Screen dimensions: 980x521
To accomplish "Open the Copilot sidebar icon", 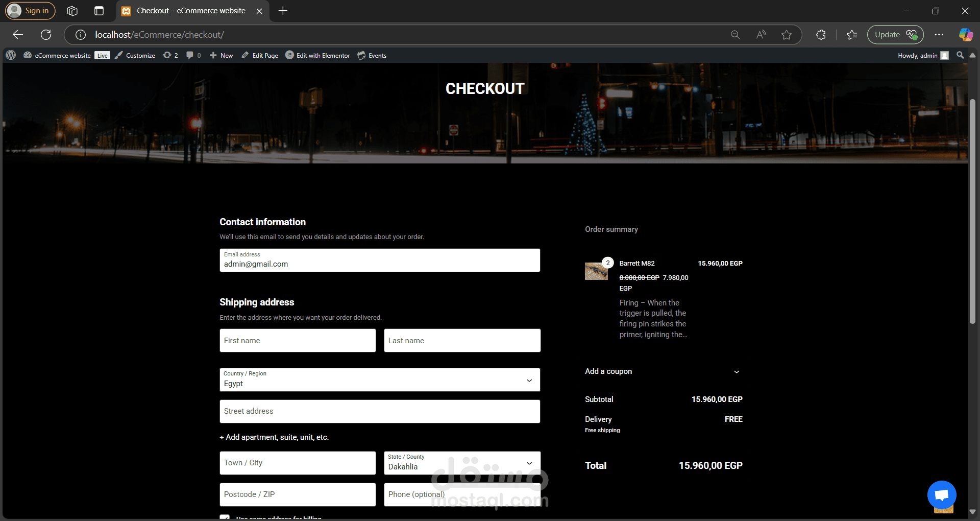I will tap(966, 35).
